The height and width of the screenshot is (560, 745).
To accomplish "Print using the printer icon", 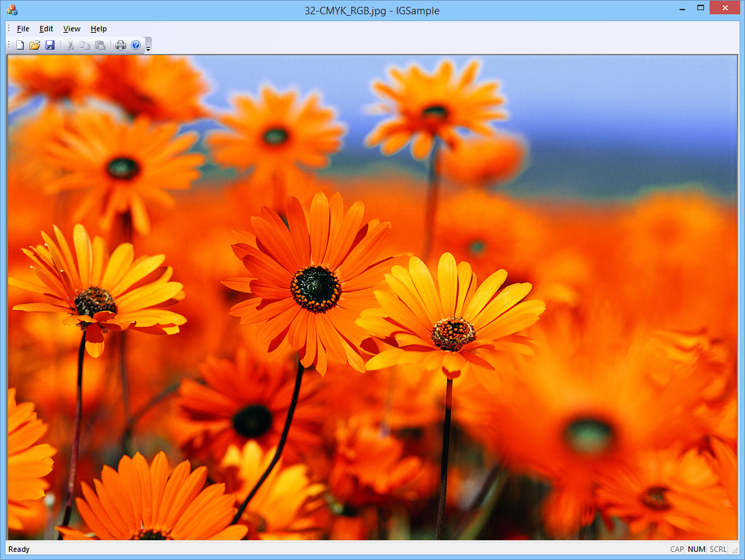I will point(121,45).
